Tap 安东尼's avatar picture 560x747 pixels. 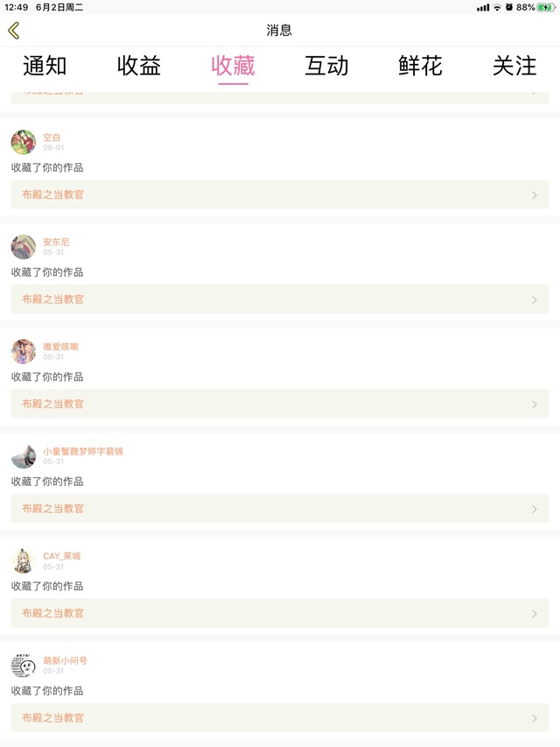(x=24, y=247)
